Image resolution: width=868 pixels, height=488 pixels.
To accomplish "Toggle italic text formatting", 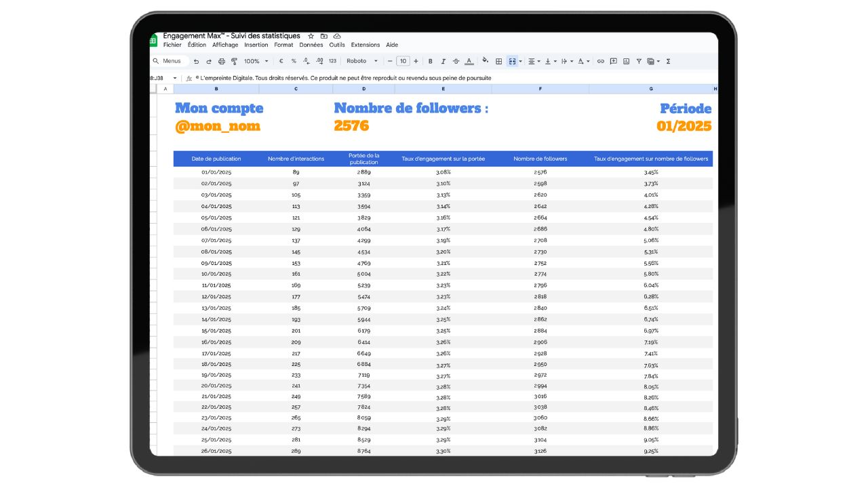I will [443, 61].
